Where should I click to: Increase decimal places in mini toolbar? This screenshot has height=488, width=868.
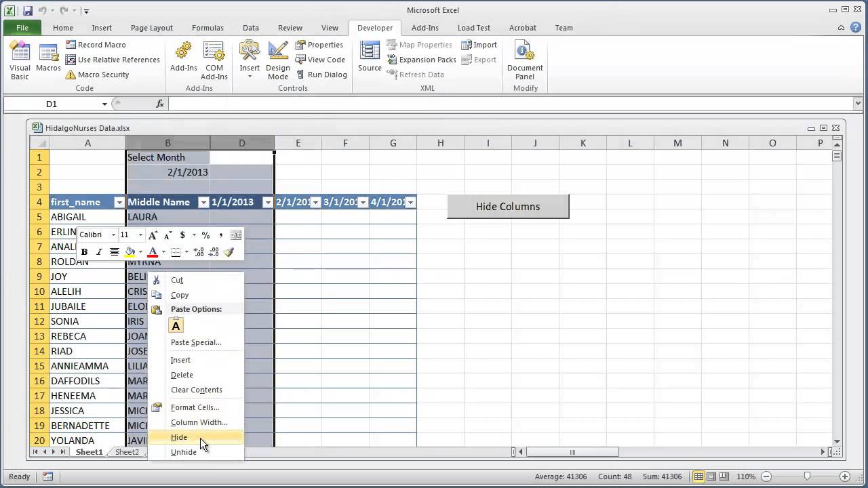coord(199,252)
